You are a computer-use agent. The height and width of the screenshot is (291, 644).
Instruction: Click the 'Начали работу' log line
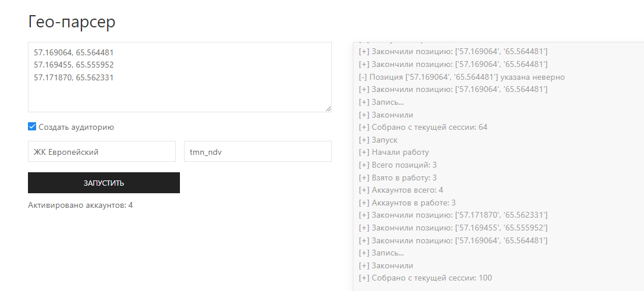[x=394, y=152]
